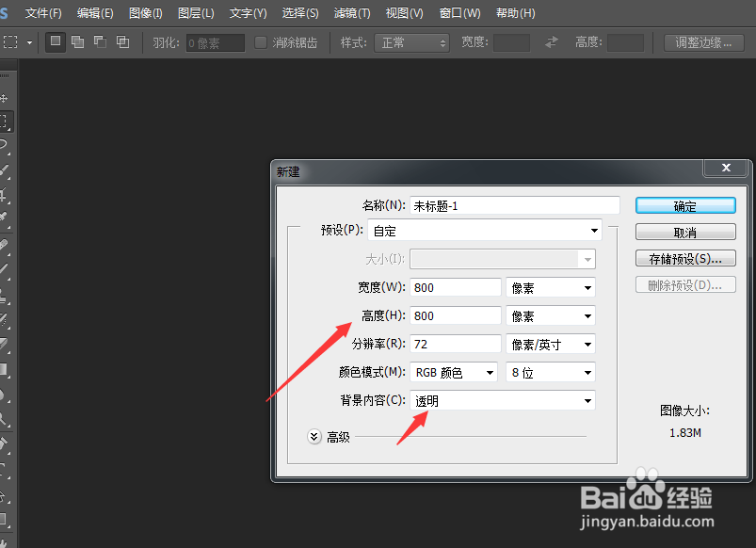The height and width of the screenshot is (548, 756).
Task: Select the Add to selection icon
Action: coord(79,41)
